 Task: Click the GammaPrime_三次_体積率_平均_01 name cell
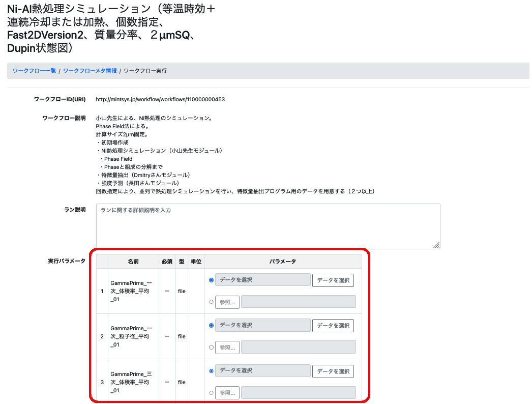[133, 382]
